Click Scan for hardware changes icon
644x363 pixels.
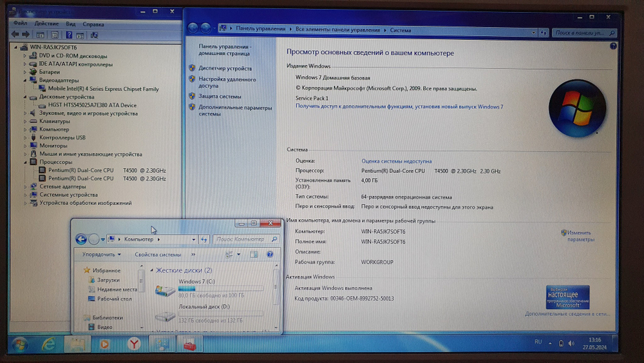(94, 35)
